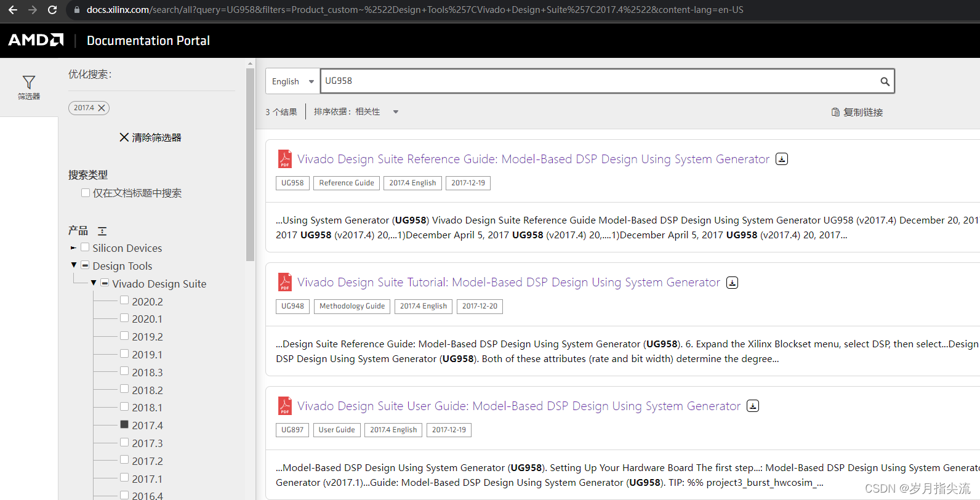Image resolution: width=980 pixels, height=500 pixels.
Task: Click 清除筛选器 clear filters button
Action: tap(150, 137)
